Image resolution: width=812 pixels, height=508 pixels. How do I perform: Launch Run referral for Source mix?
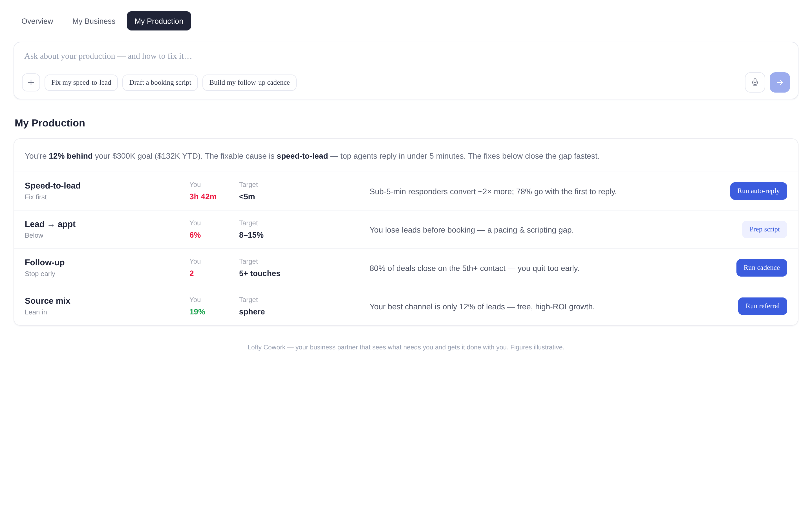[x=762, y=306]
